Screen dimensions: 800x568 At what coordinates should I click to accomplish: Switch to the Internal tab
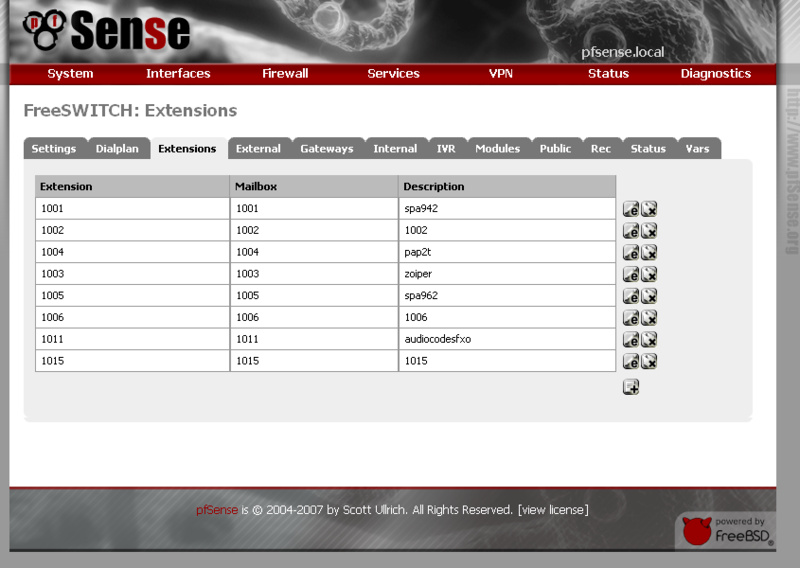tap(396, 149)
